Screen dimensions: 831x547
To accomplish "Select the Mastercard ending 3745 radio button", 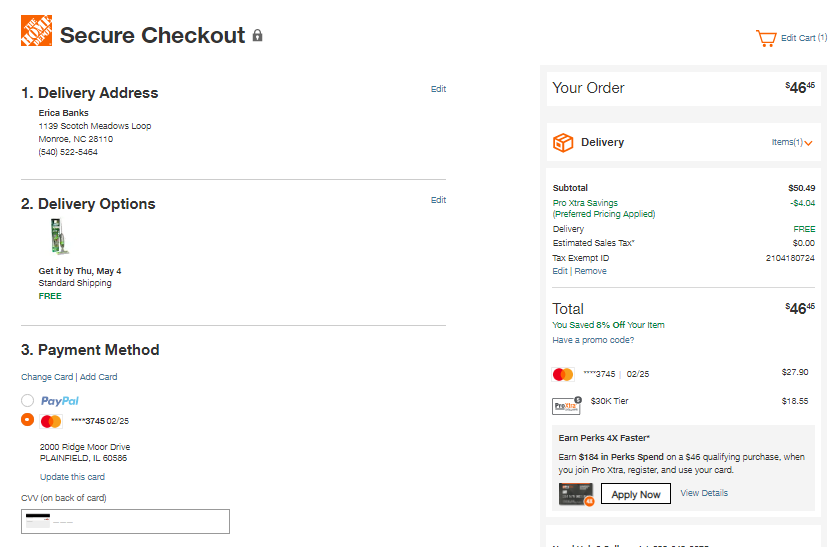I will point(28,420).
